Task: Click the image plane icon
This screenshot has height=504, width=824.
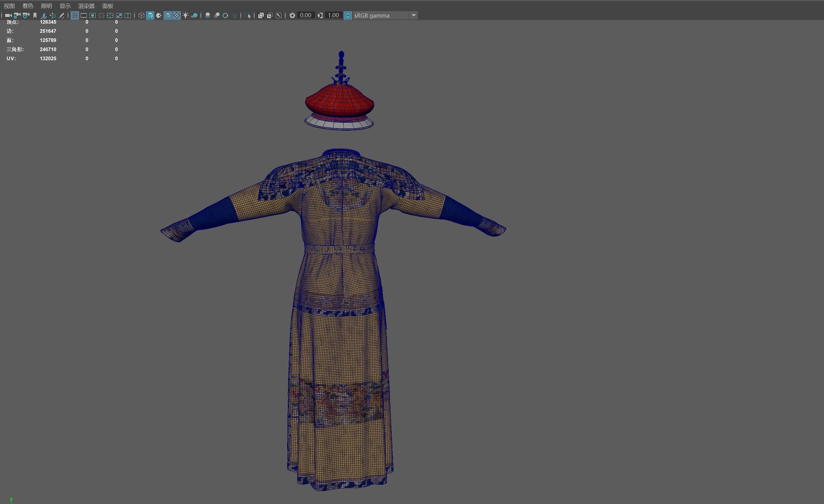Action: [43, 15]
